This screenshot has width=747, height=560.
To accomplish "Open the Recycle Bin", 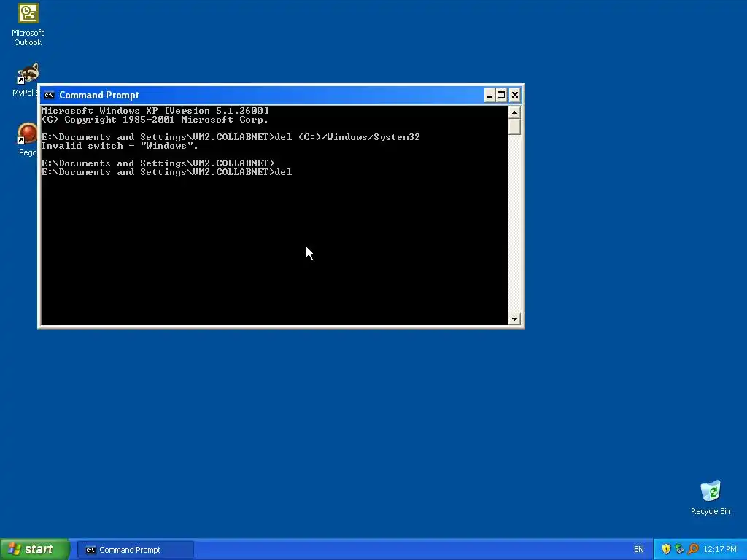I will 711,497.
